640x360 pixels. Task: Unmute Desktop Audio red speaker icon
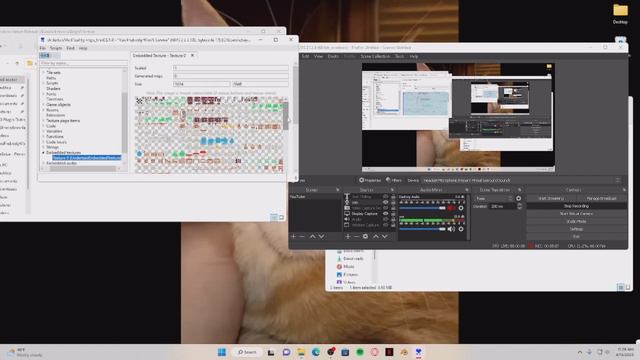[x=451, y=208]
